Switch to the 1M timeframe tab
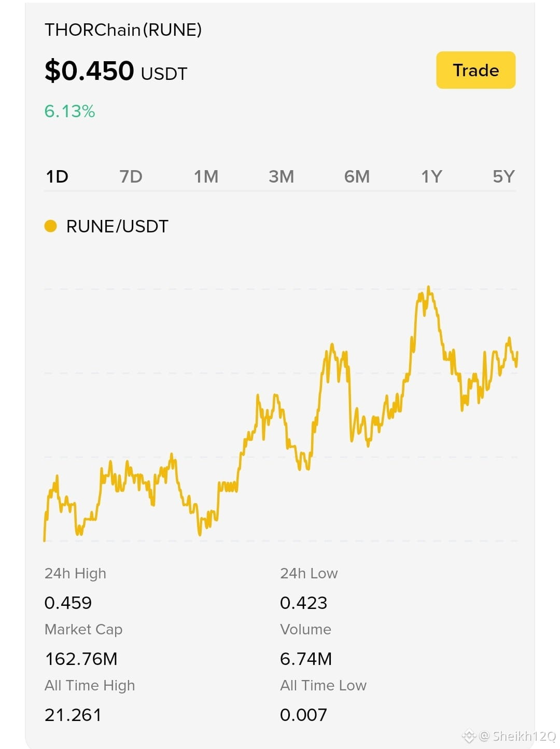 (206, 177)
